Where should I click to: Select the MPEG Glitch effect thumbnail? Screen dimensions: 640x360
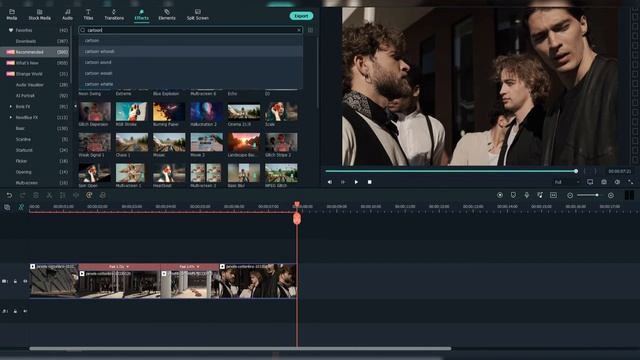[281, 173]
